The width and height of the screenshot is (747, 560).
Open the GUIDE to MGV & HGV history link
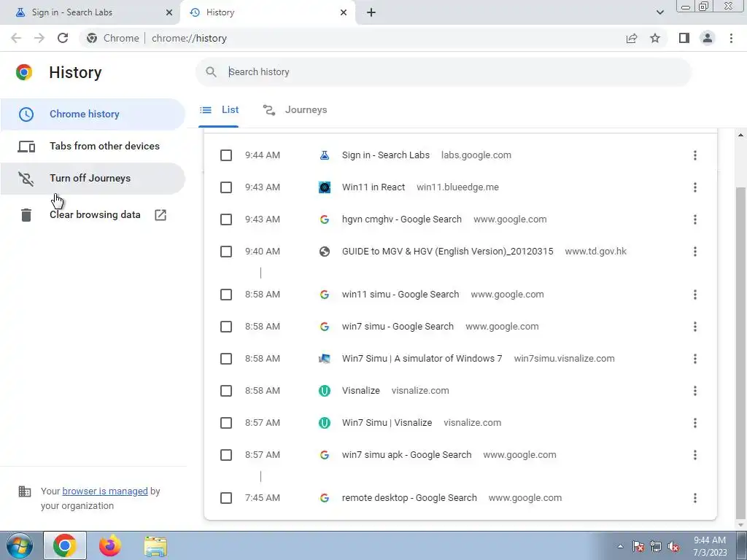pos(448,252)
